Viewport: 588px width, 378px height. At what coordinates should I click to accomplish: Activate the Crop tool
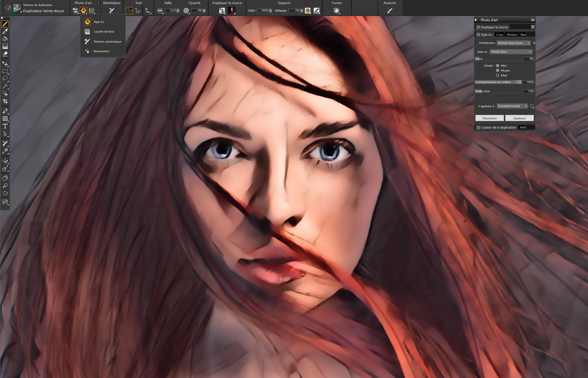(x=5, y=101)
